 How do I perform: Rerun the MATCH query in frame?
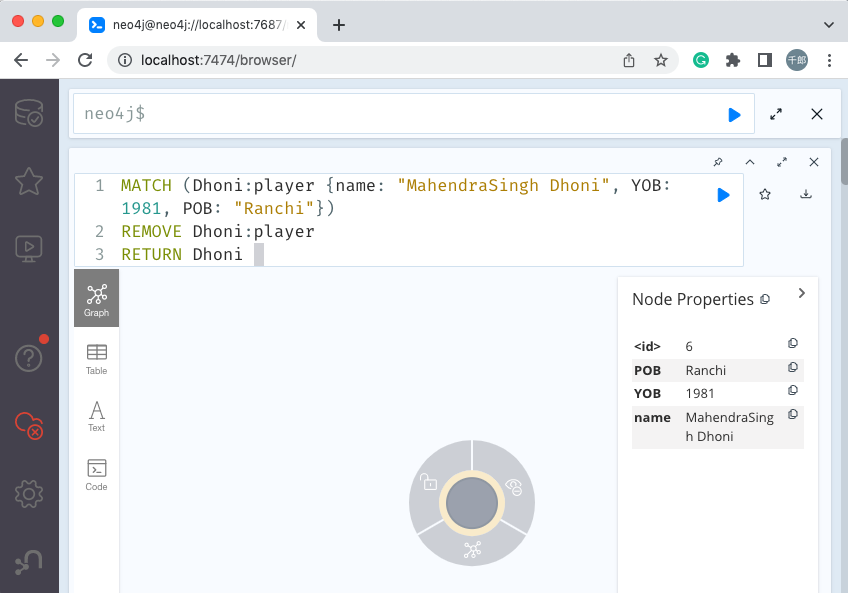click(x=723, y=195)
